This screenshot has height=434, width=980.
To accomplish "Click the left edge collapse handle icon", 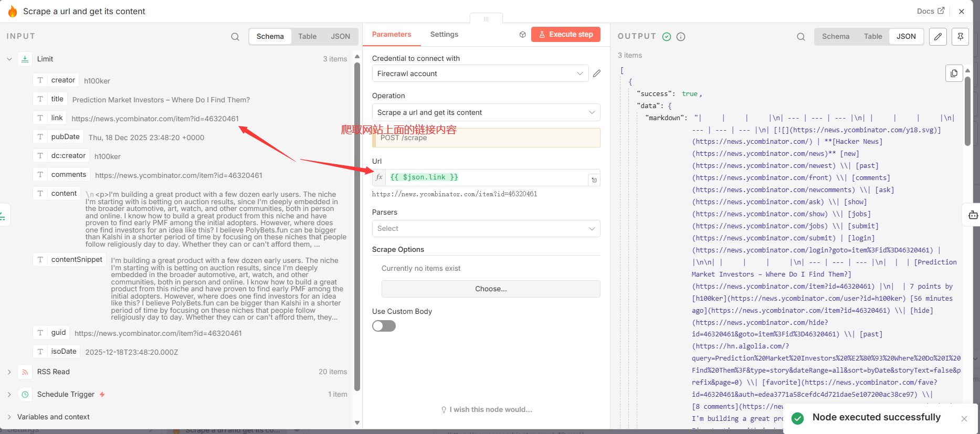I will pyautogui.click(x=3, y=216).
